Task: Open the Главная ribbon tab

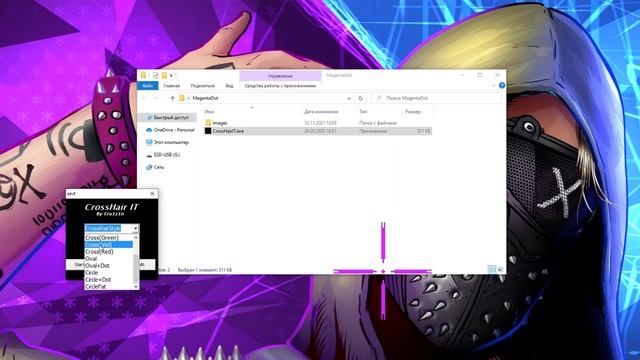Action: point(171,86)
